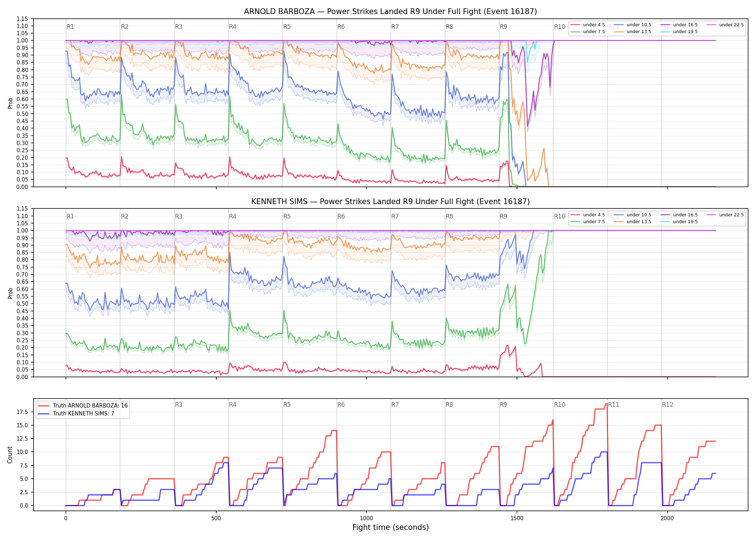Click the 'Prob' axis label on Sims chart
The height and width of the screenshot is (540, 756).
[x=10, y=293]
